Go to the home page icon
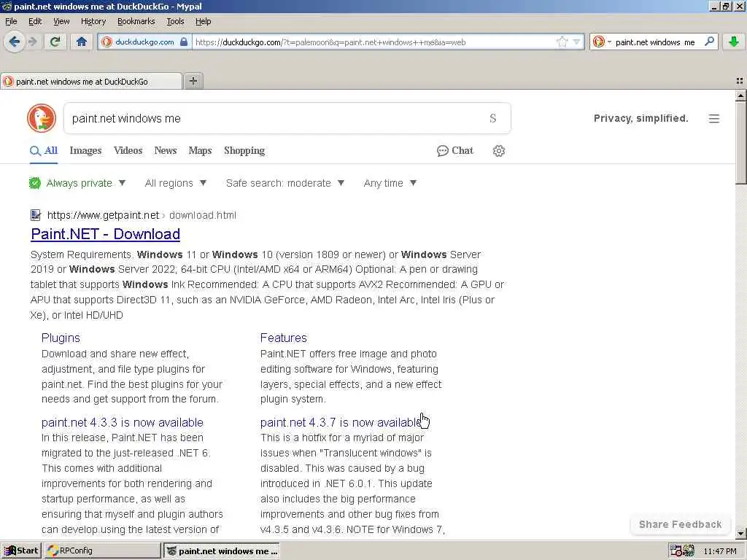 (x=82, y=42)
